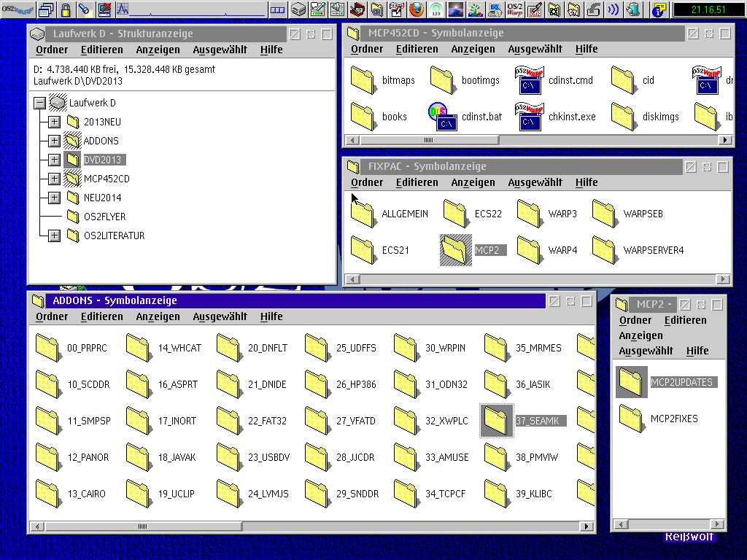Click the Laufwerk D title bar drive icon
The image size is (747, 560).
[37, 34]
